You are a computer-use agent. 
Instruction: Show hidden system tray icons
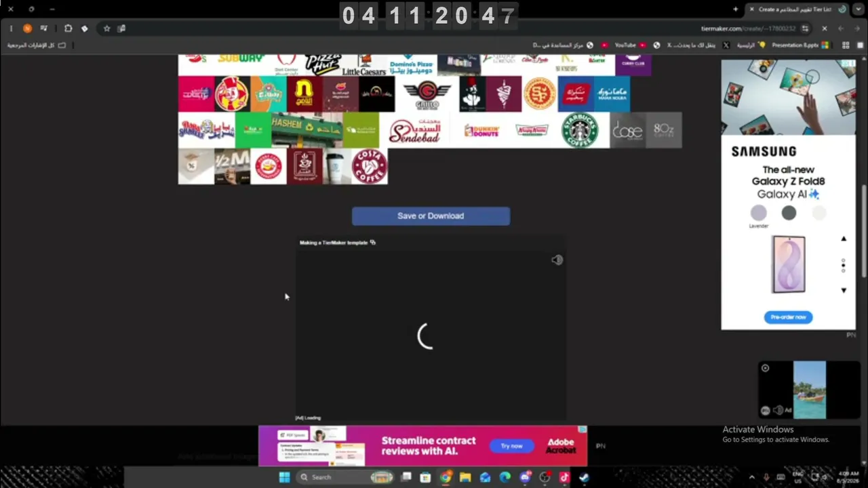point(751,477)
